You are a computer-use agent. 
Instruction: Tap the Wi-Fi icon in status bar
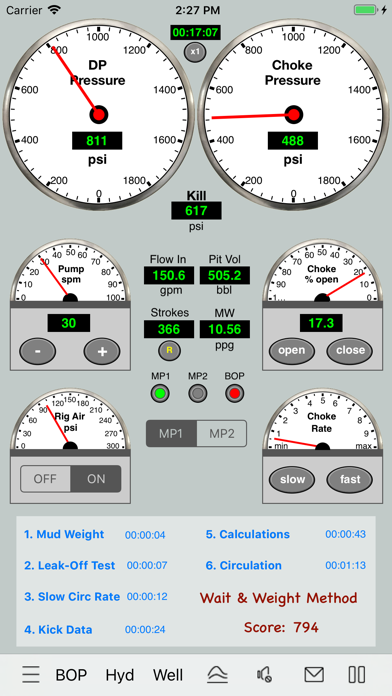(55, 9)
